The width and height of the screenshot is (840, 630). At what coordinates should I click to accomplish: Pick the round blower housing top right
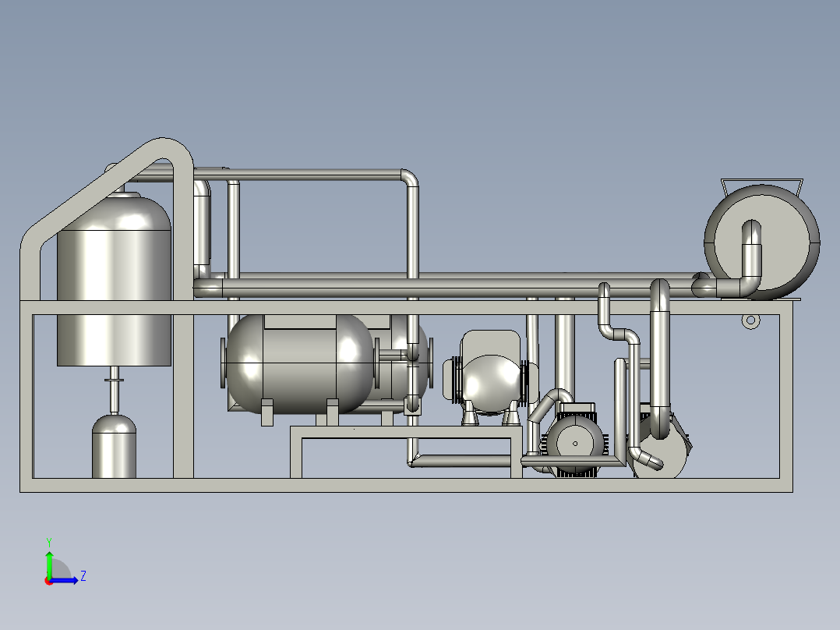click(762, 242)
